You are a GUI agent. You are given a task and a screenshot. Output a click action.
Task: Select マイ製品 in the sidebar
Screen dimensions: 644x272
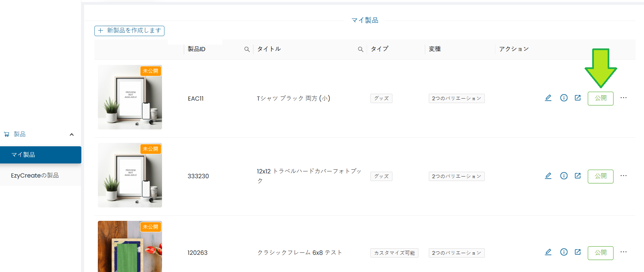point(41,155)
